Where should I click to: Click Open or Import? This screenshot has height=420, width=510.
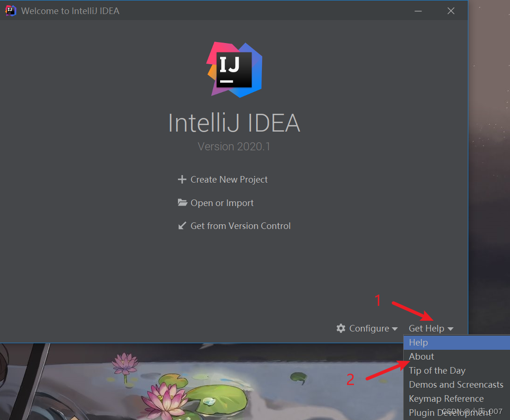pos(222,203)
